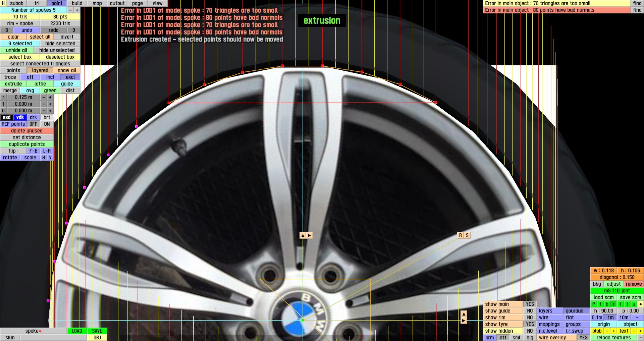Open the build tab
This screenshot has height=341, width=644.
(77, 3)
